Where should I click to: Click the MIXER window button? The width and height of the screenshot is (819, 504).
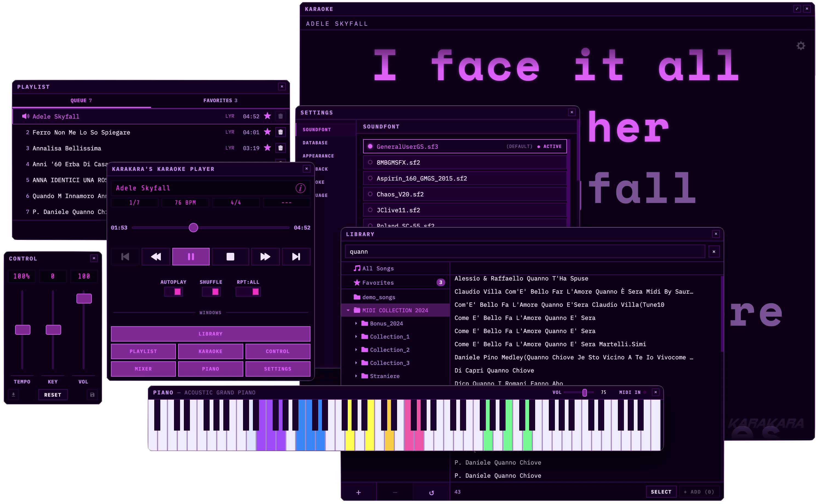coord(143,369)
